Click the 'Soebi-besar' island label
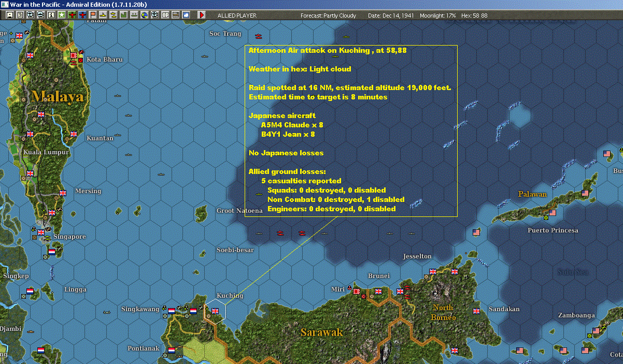 pos(235,250)
